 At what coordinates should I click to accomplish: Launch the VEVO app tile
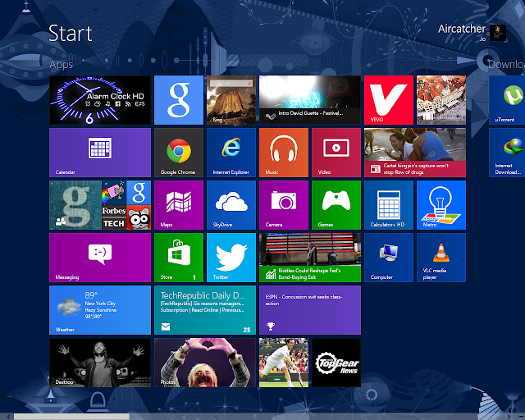point(389,100)
